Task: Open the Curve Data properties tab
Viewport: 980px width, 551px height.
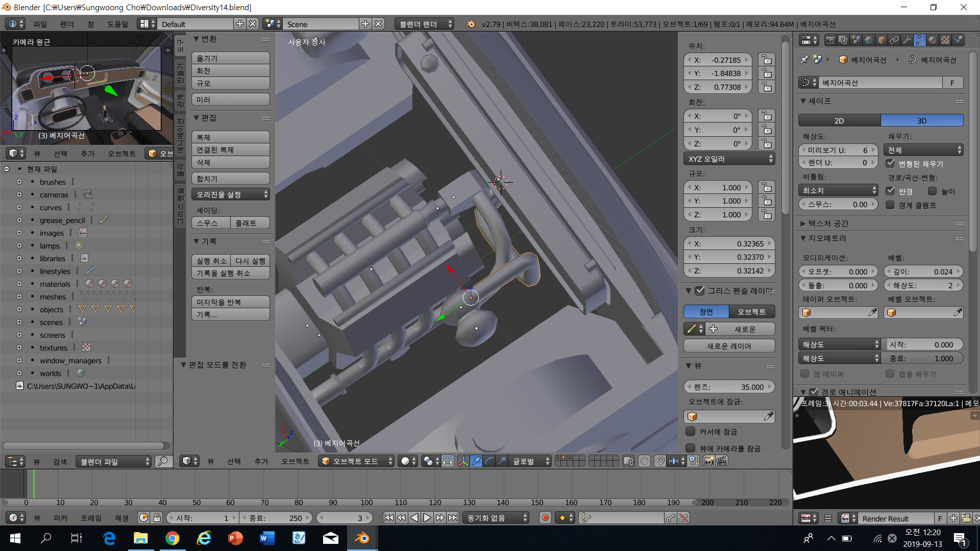Action: [x=920, y=40]
